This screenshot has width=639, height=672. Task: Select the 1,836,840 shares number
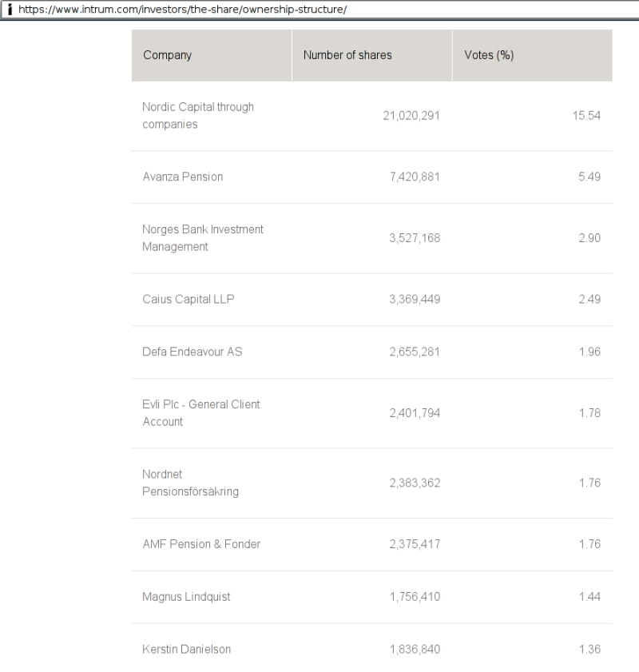(414, 650)
